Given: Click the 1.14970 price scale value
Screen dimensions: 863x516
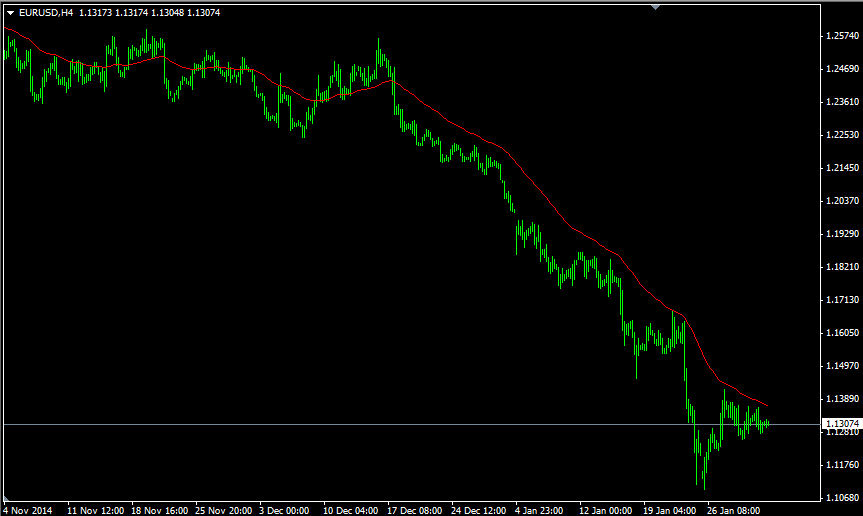Looking at the screenshot, I should pos(842,366).
